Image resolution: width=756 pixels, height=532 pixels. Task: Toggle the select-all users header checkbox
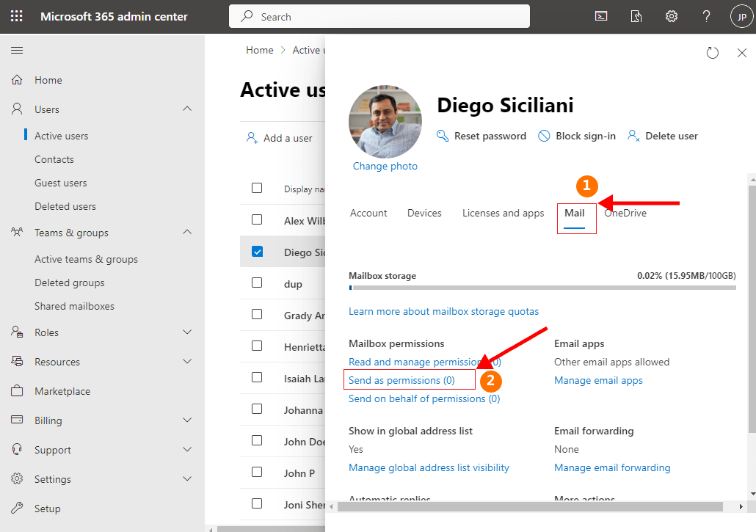point(257,188)
